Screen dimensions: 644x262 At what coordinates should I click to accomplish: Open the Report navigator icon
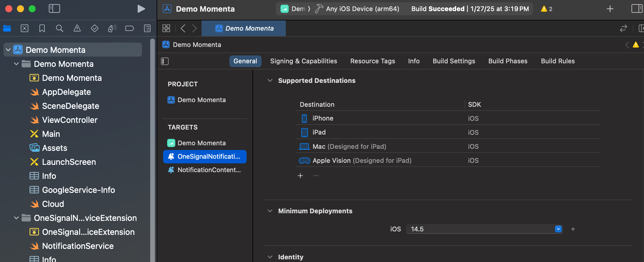coord(147,28)
